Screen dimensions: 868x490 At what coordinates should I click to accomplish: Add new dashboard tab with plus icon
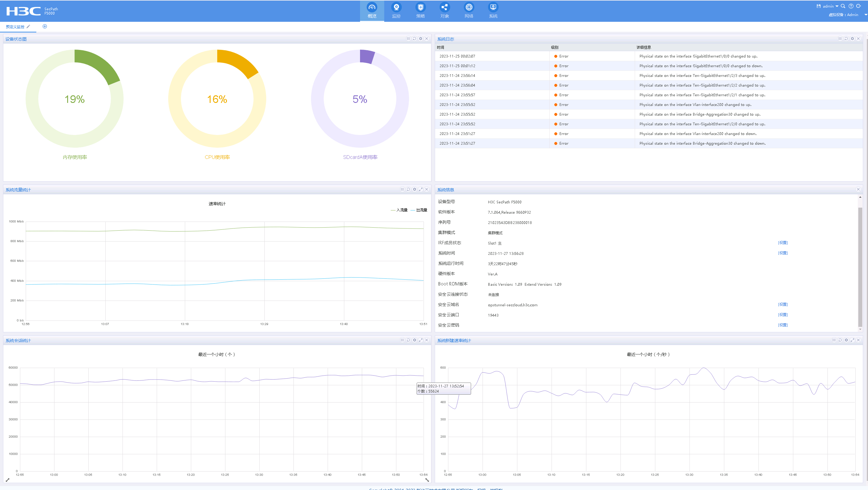(x=45, y=27)
